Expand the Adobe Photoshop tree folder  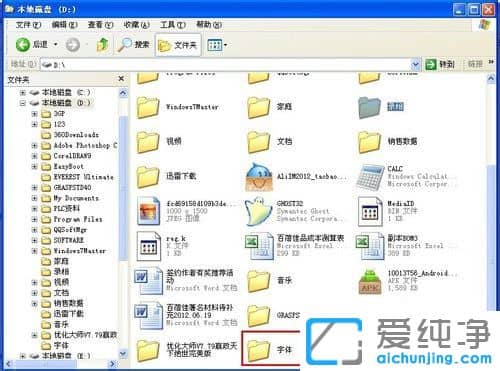34,145
